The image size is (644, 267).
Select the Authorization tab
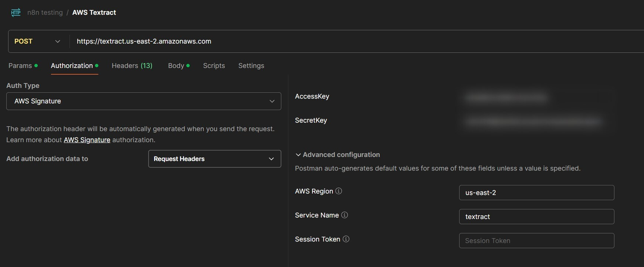coord(74,66)
